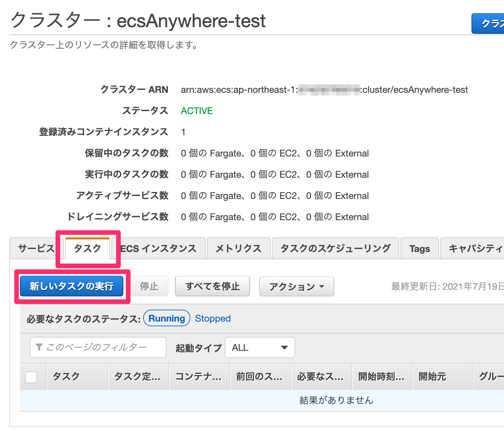The height and width of the screenshot is (433, 504).
Task: Click the 結果がありません message
Action: (336, 401)
